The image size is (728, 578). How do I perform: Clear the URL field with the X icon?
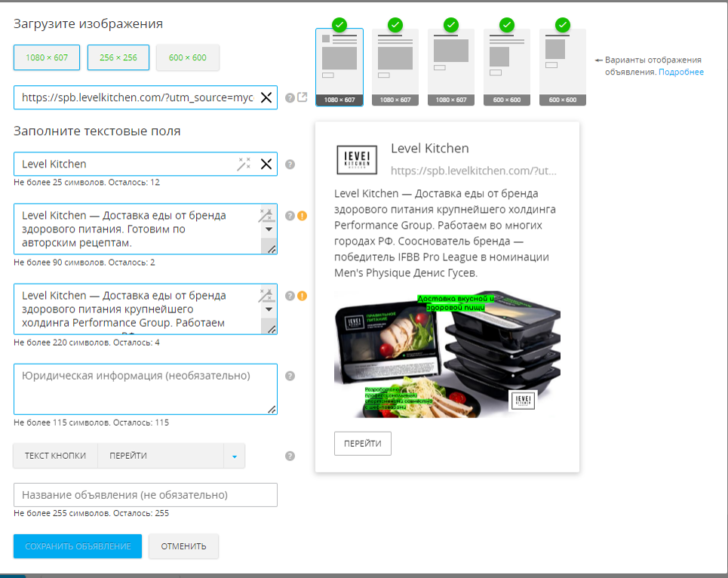click(266, 97)
